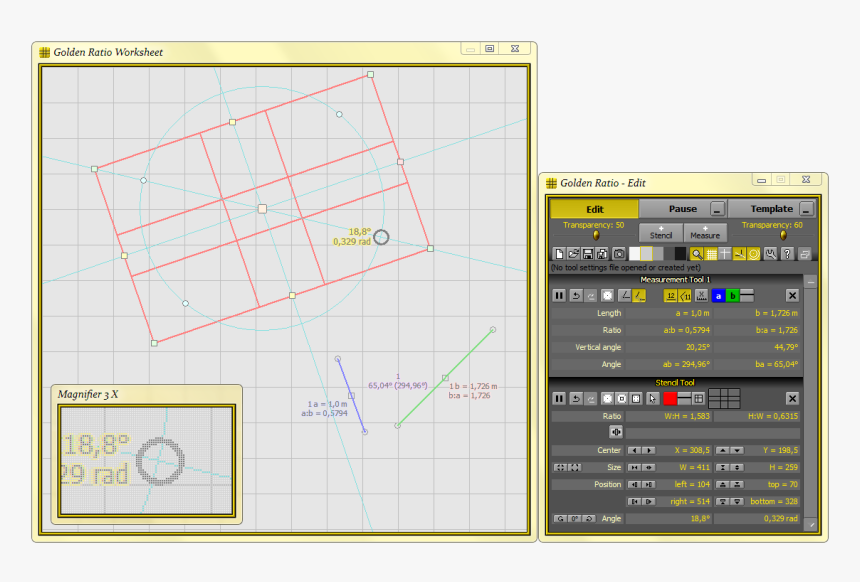This screenshot has height=582, width=860.
Task: Click the help question mark icon
Action: (788, 253)
